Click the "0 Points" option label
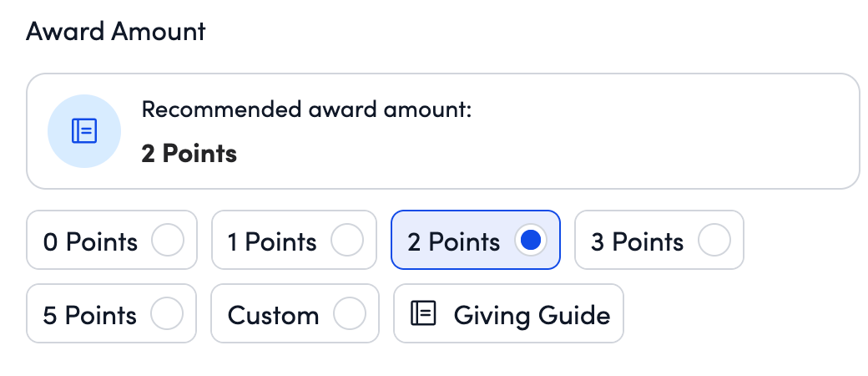 point(90,241)
